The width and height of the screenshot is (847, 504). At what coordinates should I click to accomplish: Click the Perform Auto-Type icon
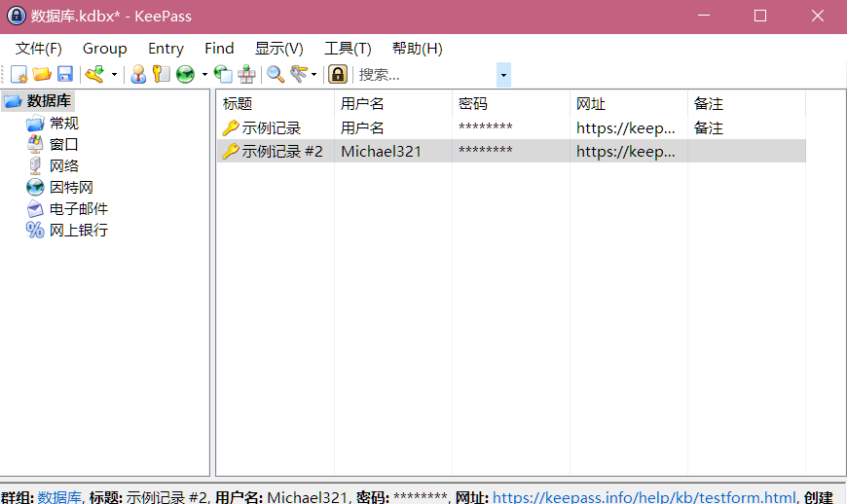pyautogui.click(x=246, y=74)
